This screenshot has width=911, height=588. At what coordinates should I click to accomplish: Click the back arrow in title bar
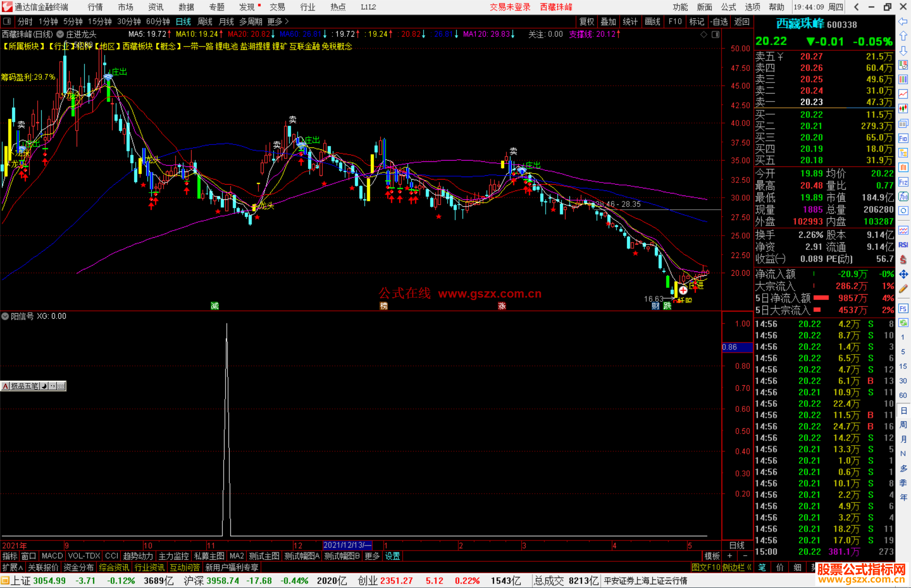[x=856, y=7]
